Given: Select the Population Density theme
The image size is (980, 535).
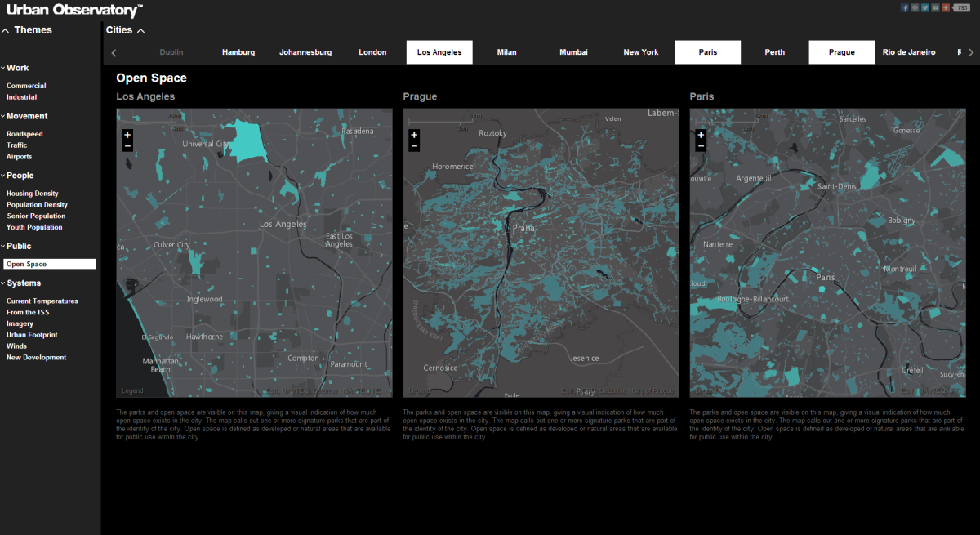Looking at the screenshot, I should (37, 205).
